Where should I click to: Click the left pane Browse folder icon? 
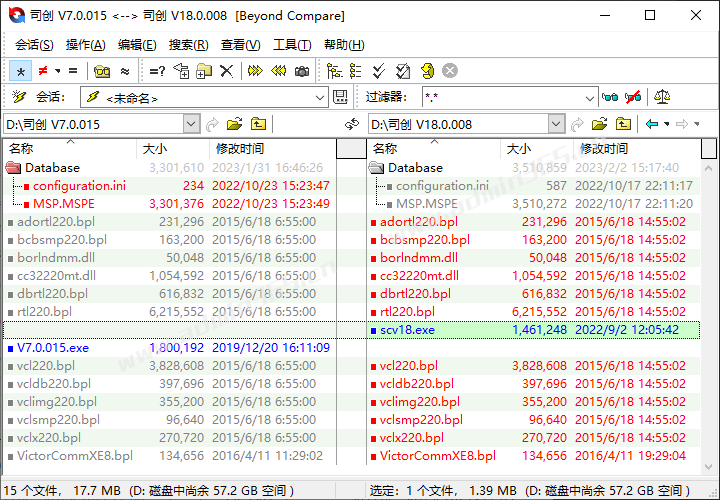tap(235, 124)
